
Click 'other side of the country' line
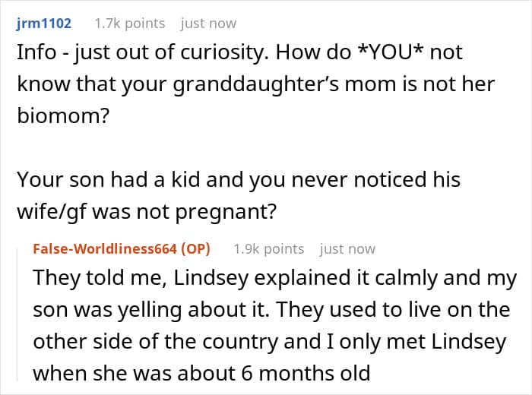270,341
